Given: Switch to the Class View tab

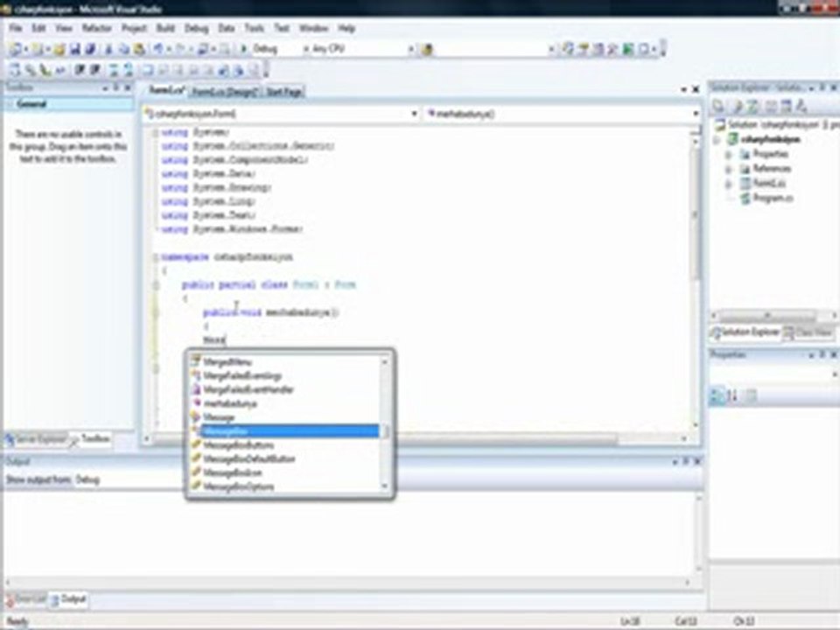Looking at the screenshot, I should pyautogui.click(x=808, y=332).
